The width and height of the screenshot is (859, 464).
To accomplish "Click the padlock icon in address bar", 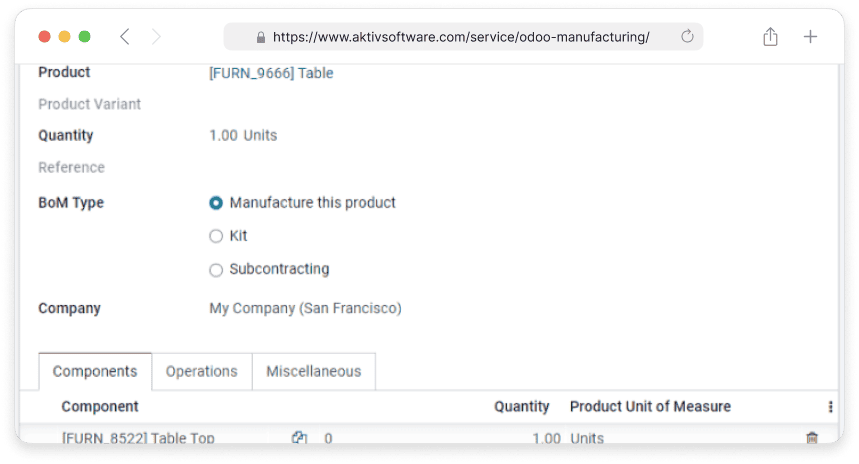I will pos(261,37).
